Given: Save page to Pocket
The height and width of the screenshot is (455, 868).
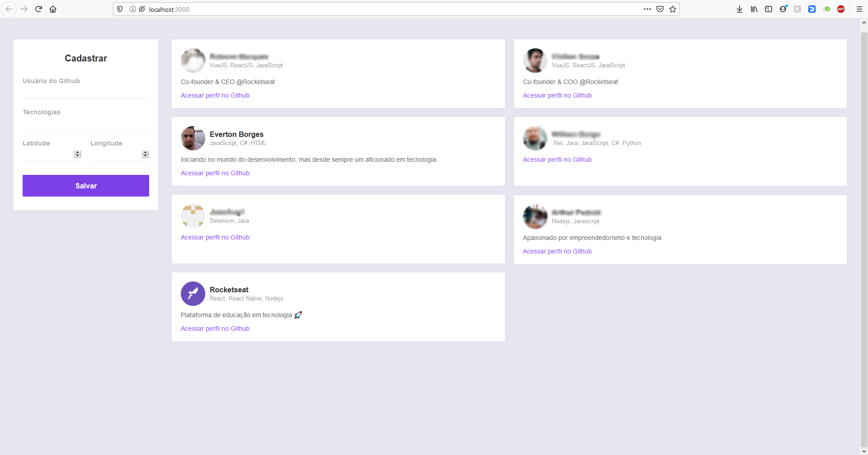Looking at the screenshot, I should pyautogui.click(x=660, y=9).
